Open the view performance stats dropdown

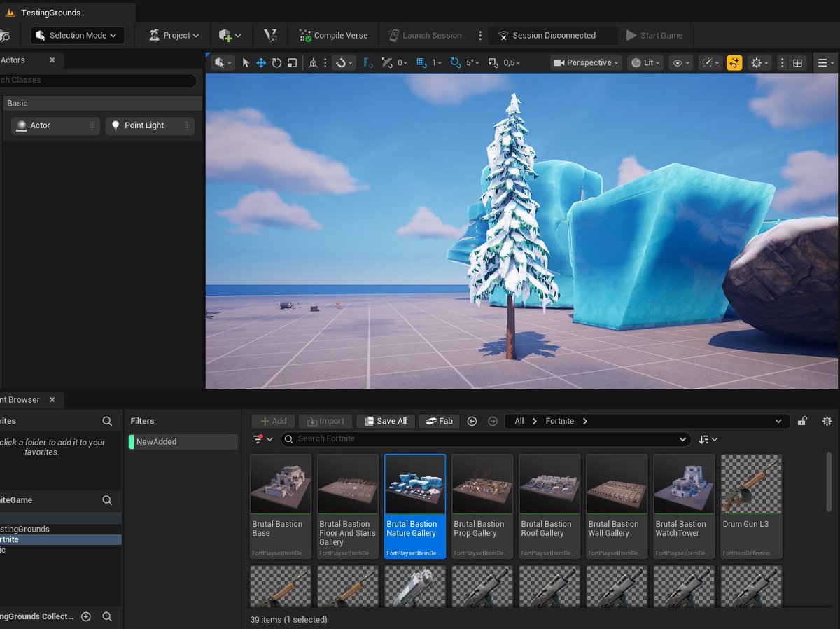pos(710,63)
